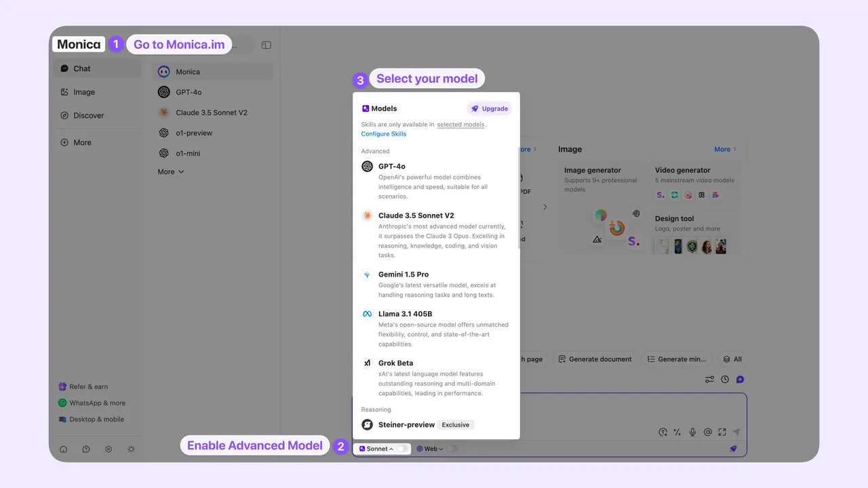Viewport: 868px width, 488px height.
Task: Click the Upgrade button in Models popup
Action: tap(490, 108)
